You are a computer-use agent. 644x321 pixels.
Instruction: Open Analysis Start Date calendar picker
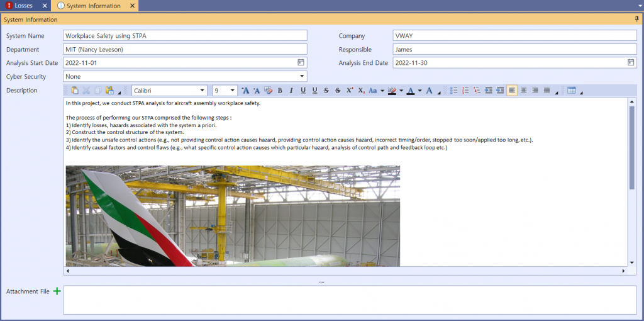pos(301,62)
